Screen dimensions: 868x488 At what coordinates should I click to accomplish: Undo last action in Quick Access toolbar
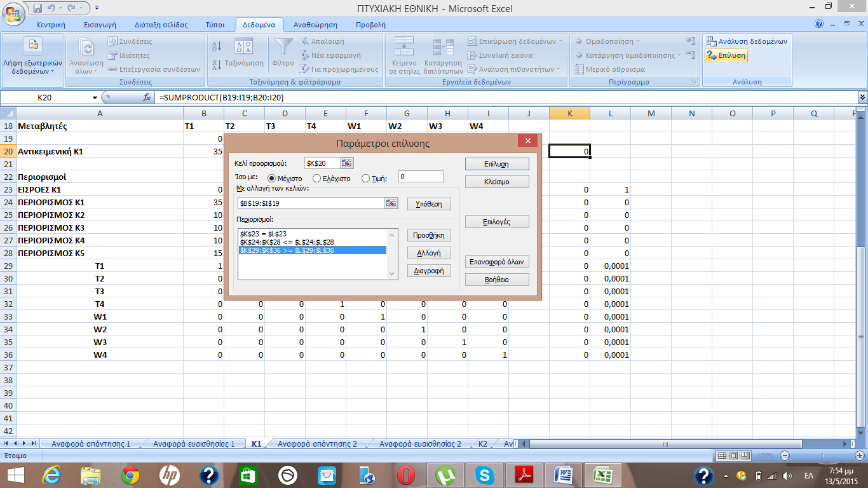(52, 8)
